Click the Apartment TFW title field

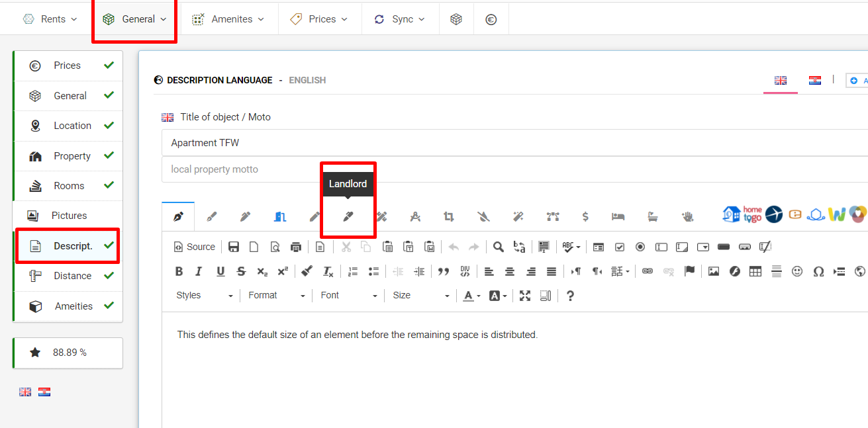pyautogui.click(x=514, y=143)
